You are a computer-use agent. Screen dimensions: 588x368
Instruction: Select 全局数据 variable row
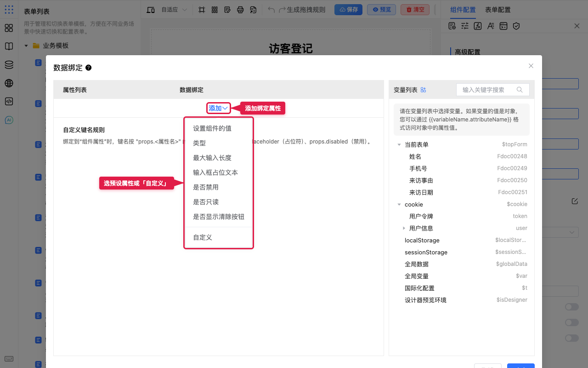click(x=462, y=264)
